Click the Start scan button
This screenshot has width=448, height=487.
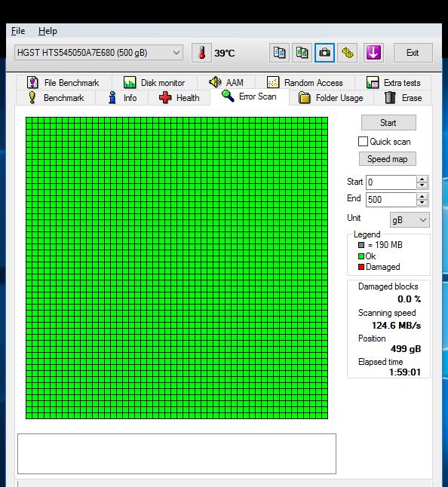[388, 123]
